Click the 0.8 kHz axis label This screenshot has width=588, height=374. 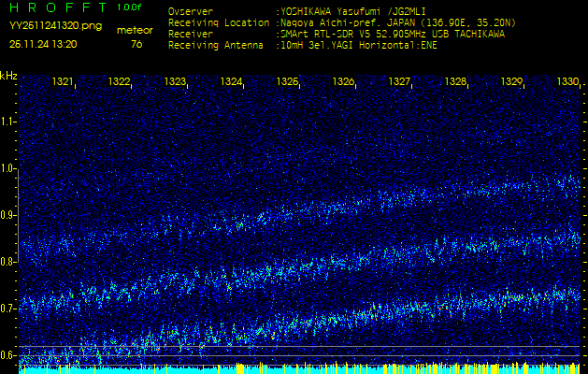(x=7, y=262)
